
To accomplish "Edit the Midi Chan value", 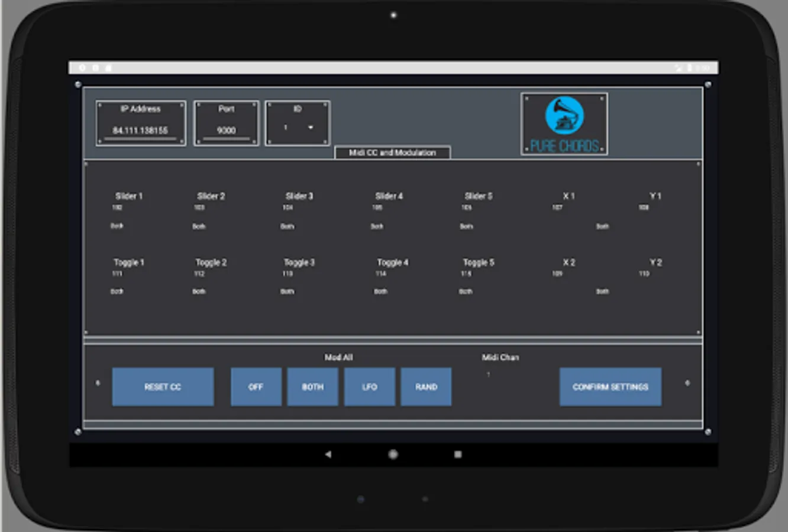I will click(x=488, y=375).
